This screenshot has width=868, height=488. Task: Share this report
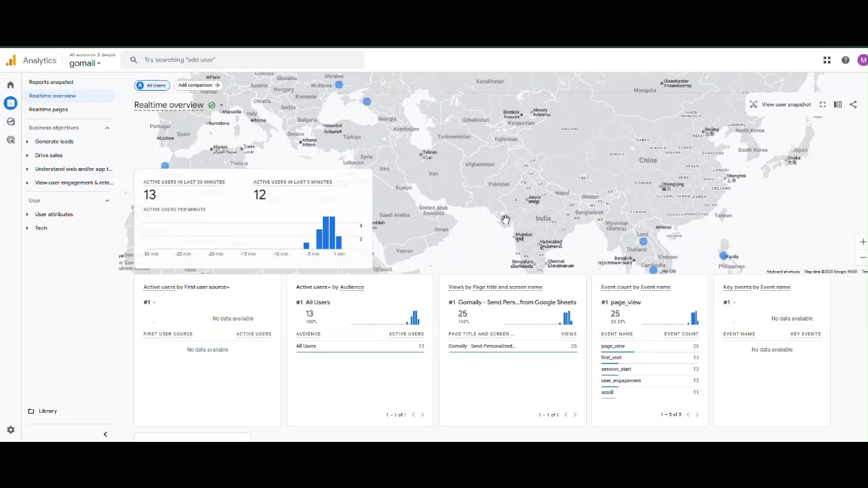point(853,104)
